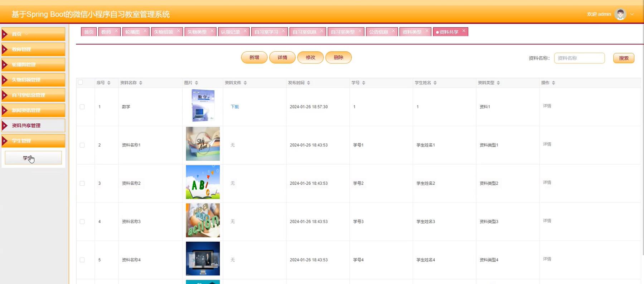Switch to the 公告信息 tab
This screenshot has height=284, width=644.
click(378, 32)
